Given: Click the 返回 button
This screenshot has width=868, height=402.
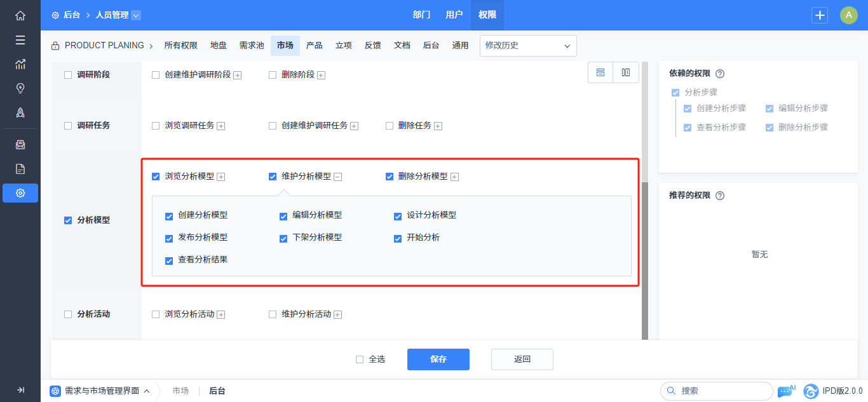Looking at the screenshot, I should coord(522,359).
